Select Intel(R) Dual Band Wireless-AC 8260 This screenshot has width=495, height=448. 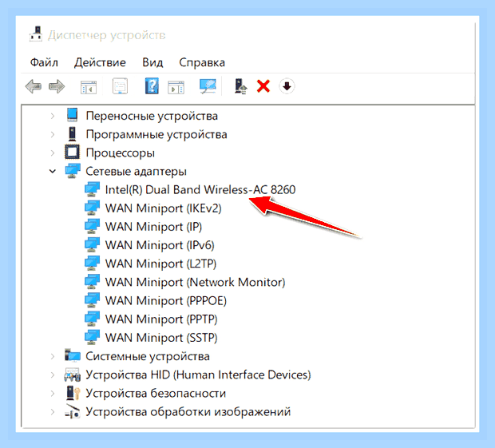[x=200, y=189]
